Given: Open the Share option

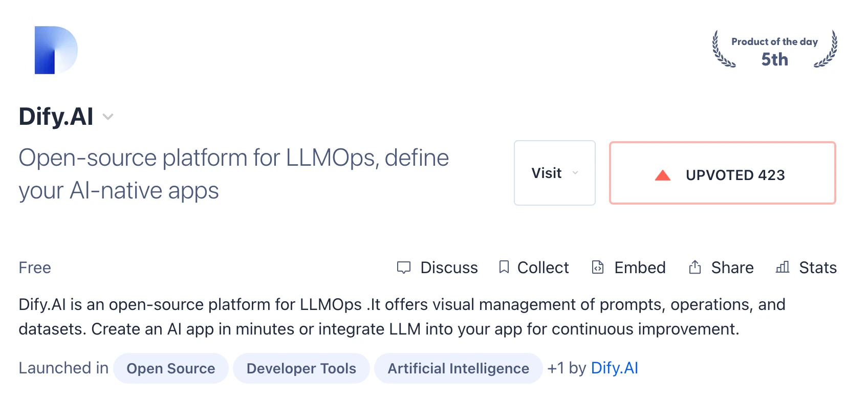Looking at the screenshot, I should click(732, 268).
